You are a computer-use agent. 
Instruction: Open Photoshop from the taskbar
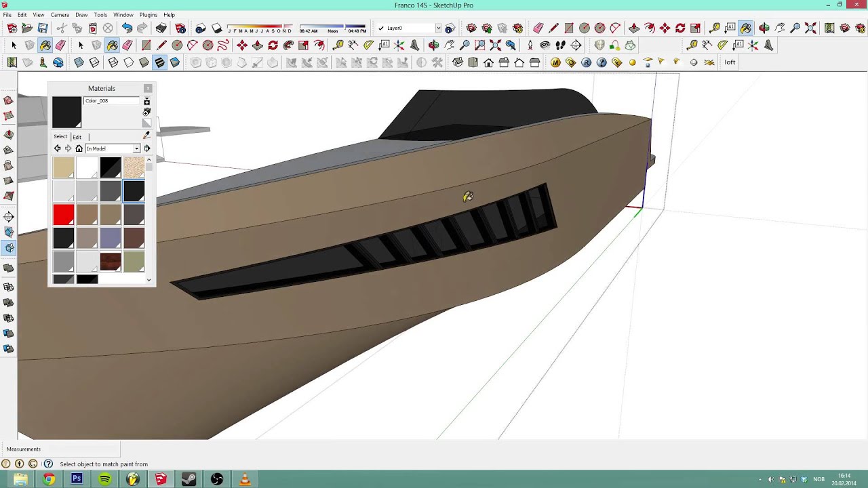(77, 479)
